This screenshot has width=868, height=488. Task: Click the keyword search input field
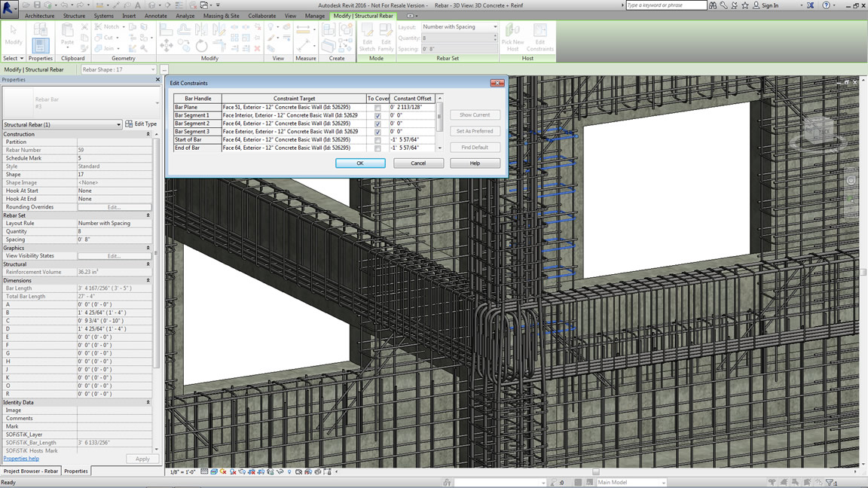pyautogui.click(x=666, y=5)
